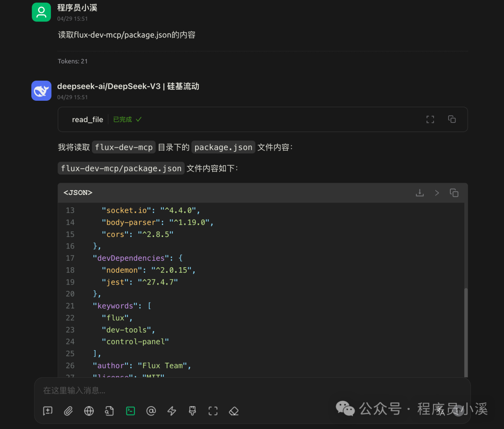Click the user message about package.json

[126, 35]
